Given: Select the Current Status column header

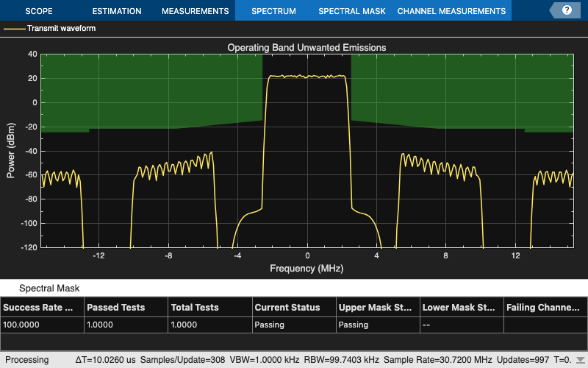Looking at the screenshot, I should (294, 307).
